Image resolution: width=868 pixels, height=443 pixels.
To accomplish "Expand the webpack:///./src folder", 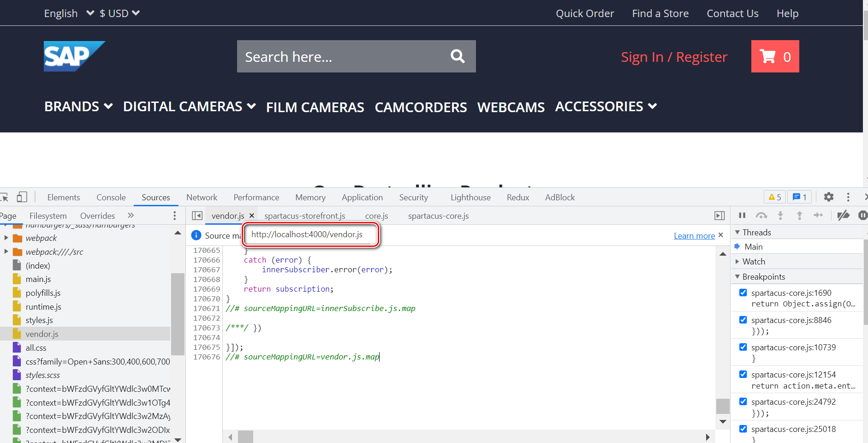I will pyautogui.click(x=6, y=252).
